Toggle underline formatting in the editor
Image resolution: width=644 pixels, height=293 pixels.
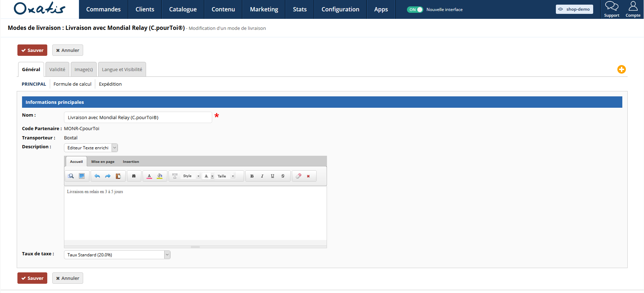click(x=273, y=176)
